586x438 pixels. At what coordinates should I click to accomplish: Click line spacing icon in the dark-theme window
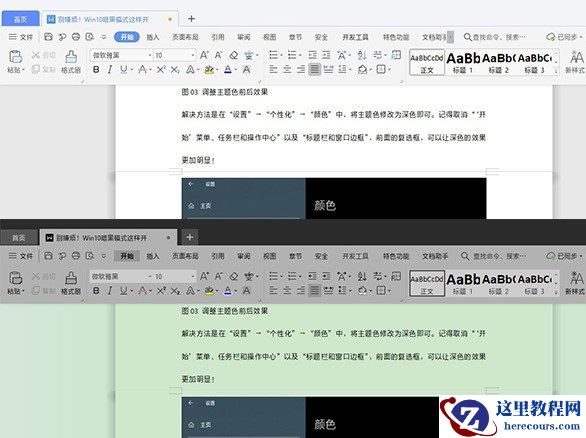[342, 290]
